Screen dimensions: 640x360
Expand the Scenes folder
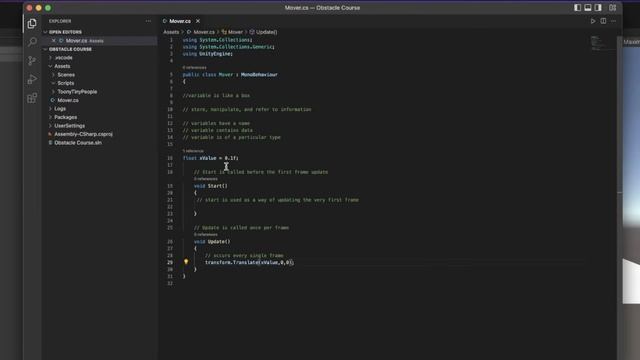coord(66,75)
